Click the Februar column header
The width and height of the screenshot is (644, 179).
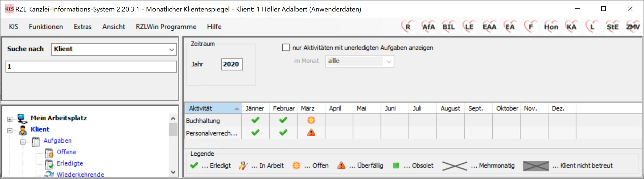click(283, 108)
